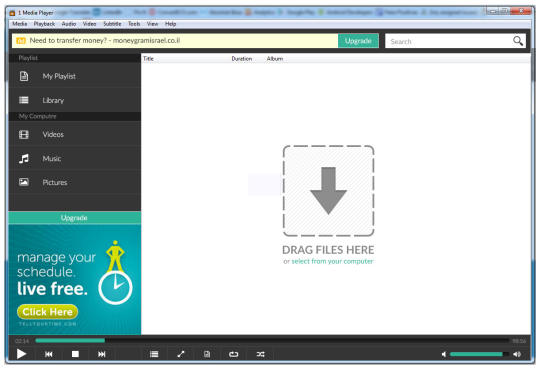The width and height of the screenshot is (540, 369).
Task: Toggle shuffle mode
Action: click(x=260, y=354)
